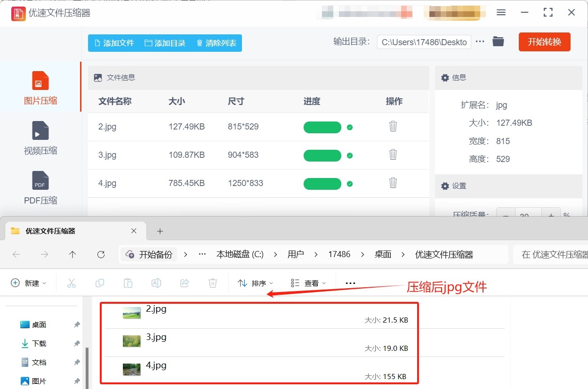Click 添加目录 to add a folder
Viewport: 588px width, 389px height.
(165, 43)
